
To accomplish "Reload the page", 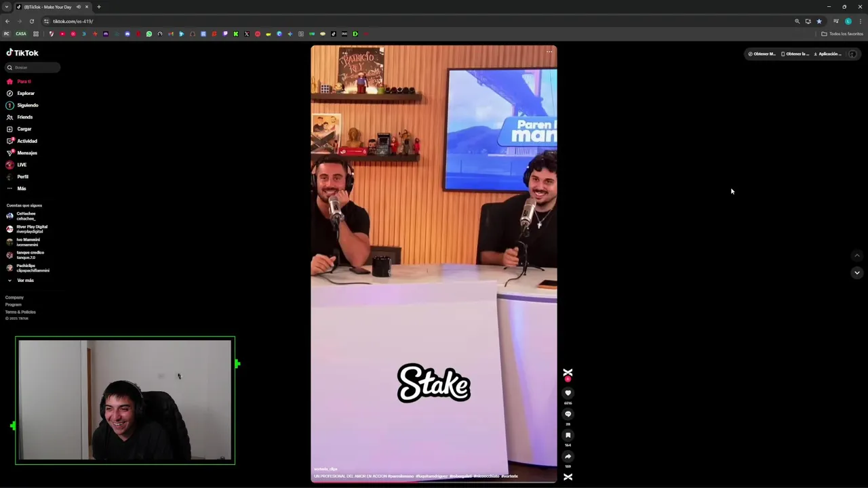I will (x=31, y=21).
